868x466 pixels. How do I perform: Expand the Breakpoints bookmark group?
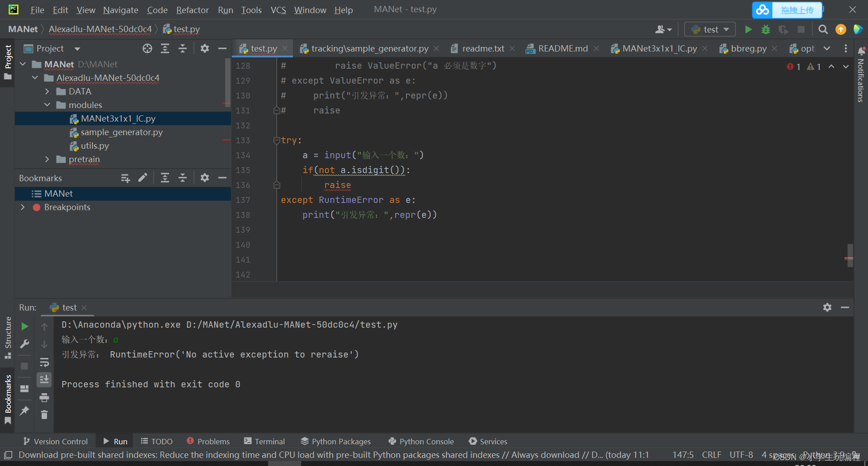(x=23, y=207)
